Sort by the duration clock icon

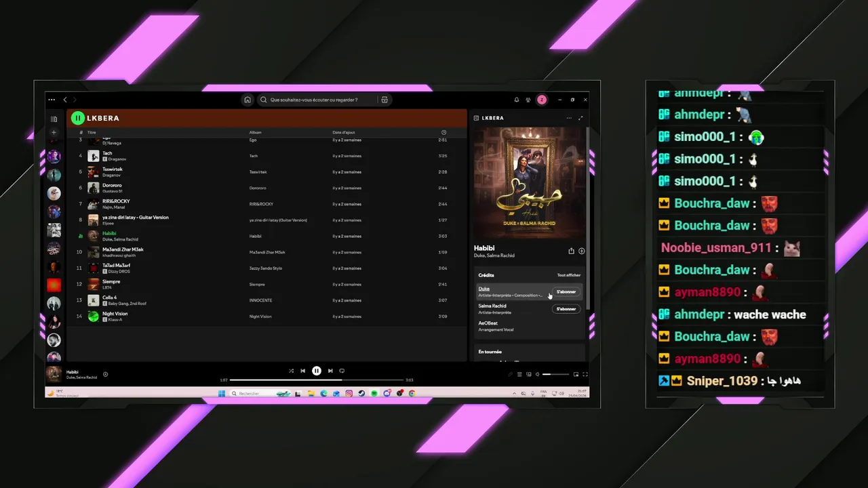[443, 132]
